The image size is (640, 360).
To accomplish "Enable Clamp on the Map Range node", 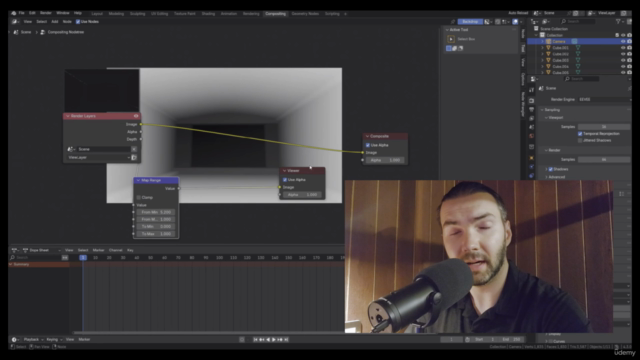I will (139, 198).
